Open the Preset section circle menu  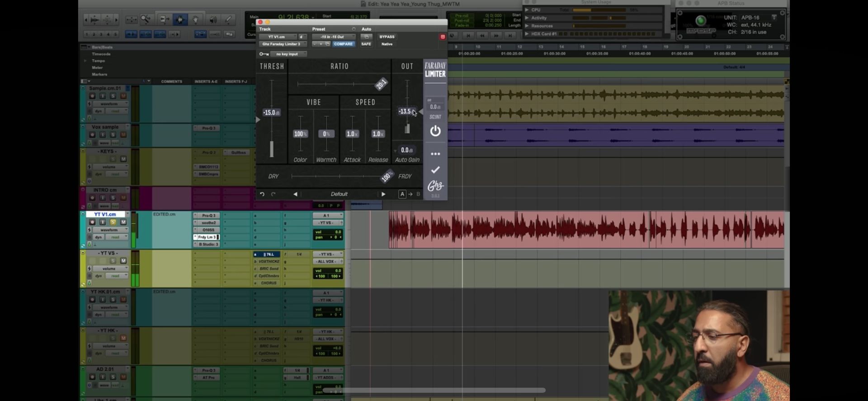tap(354, 29)
